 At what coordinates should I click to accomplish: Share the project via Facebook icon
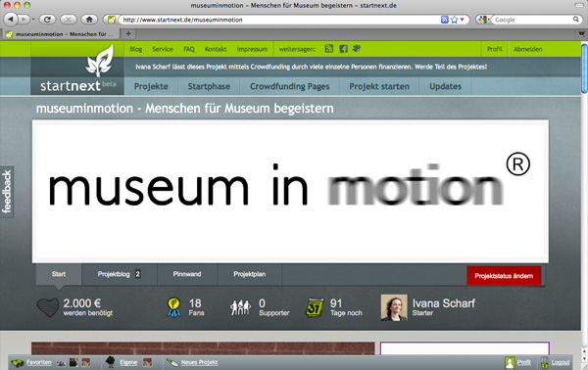click(343, 49)
